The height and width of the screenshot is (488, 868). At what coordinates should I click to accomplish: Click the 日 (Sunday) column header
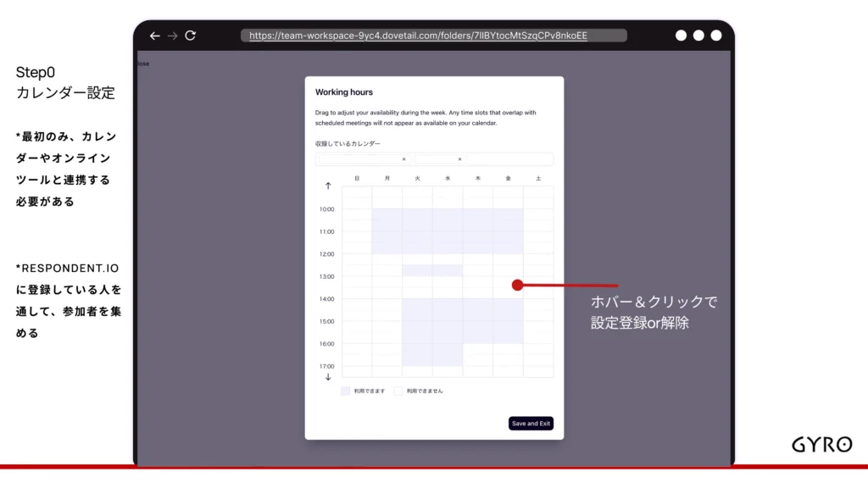point(357,179)
